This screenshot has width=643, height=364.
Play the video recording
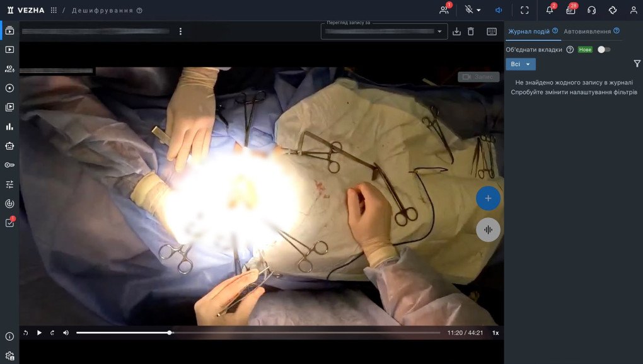(x=39, y=333)
